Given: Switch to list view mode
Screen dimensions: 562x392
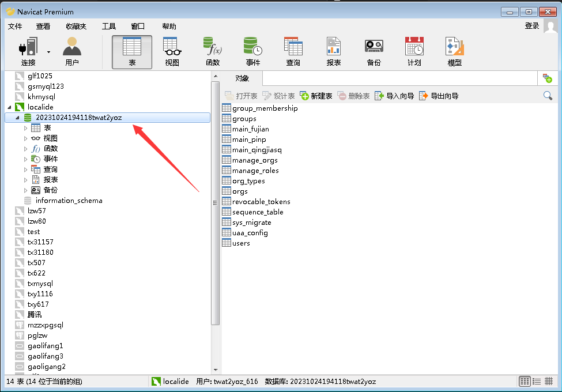Looking at the screenshot, I should coord(537,381).
